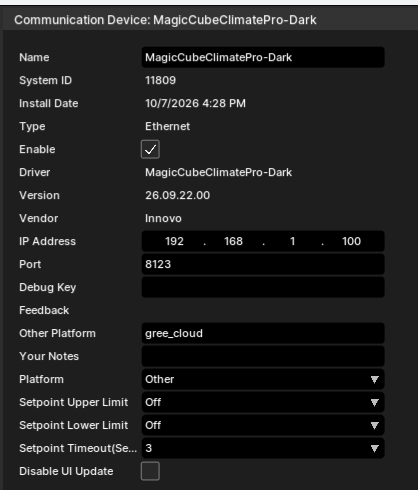Select the third IP octet 1
The width and height of the screenshot is (418, 490).
click(x=292, y=241)
